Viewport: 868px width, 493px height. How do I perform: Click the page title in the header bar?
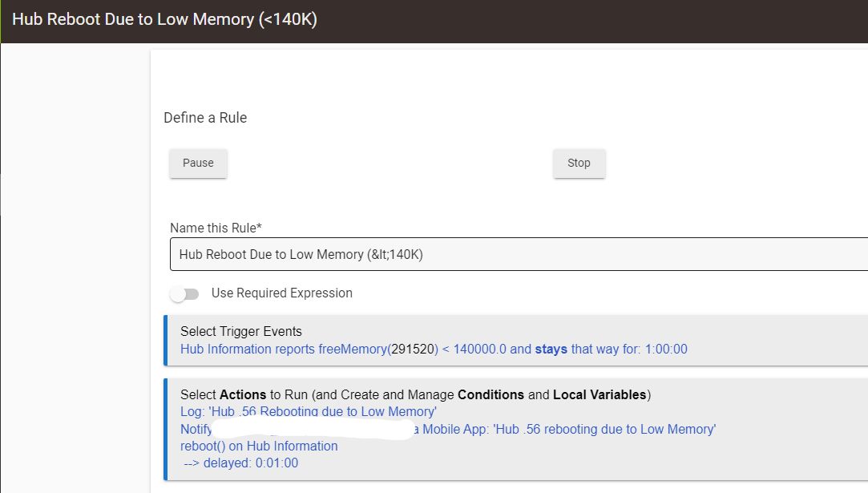pyautogui.click(x=164, y=19)
